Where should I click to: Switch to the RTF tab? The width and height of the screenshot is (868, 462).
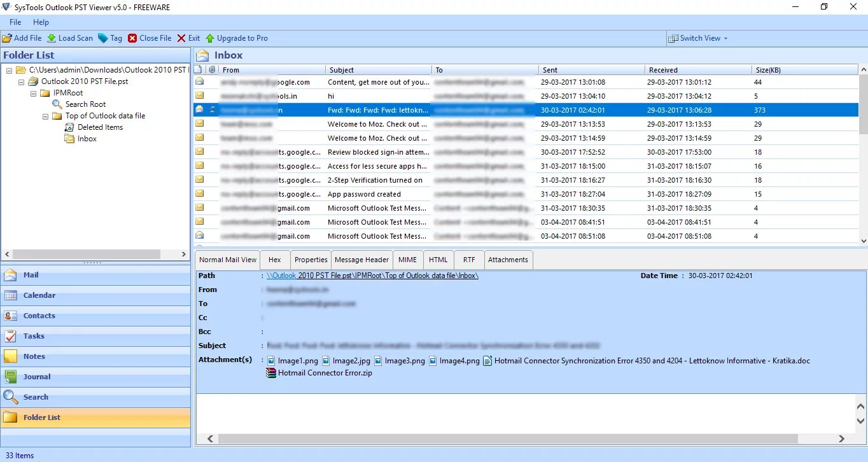pyautogui.click(x=468, y=260)
